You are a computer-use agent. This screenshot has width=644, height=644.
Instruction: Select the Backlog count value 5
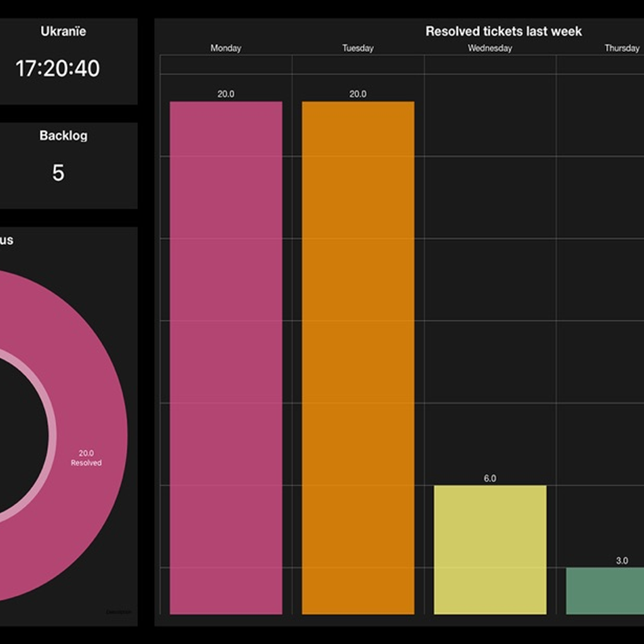pos(58,172)
